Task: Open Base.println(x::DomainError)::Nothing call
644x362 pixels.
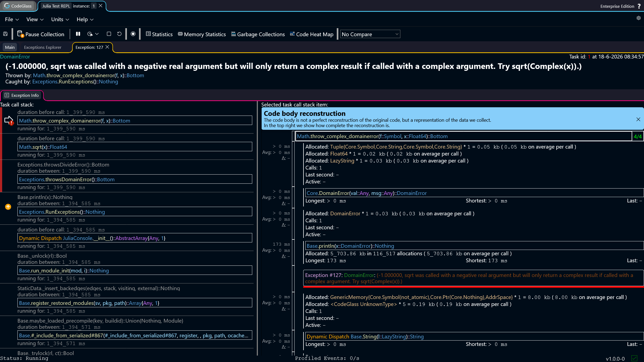Action: pyautogui.click(x=474, y=246)
